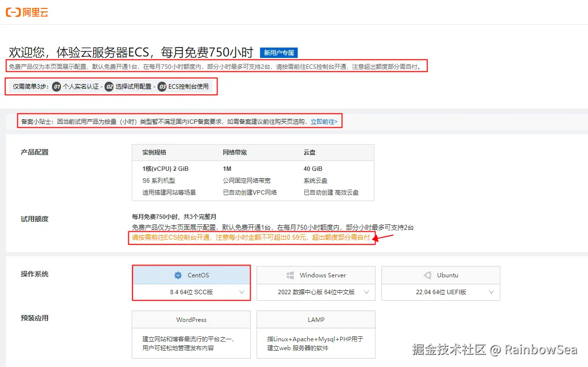Open the Windows Server 2022 数据中心版 version dropdown
Image resolution: width=588 pixels, height=367 pixels.
pyautogui.click(x=316, y=292)
